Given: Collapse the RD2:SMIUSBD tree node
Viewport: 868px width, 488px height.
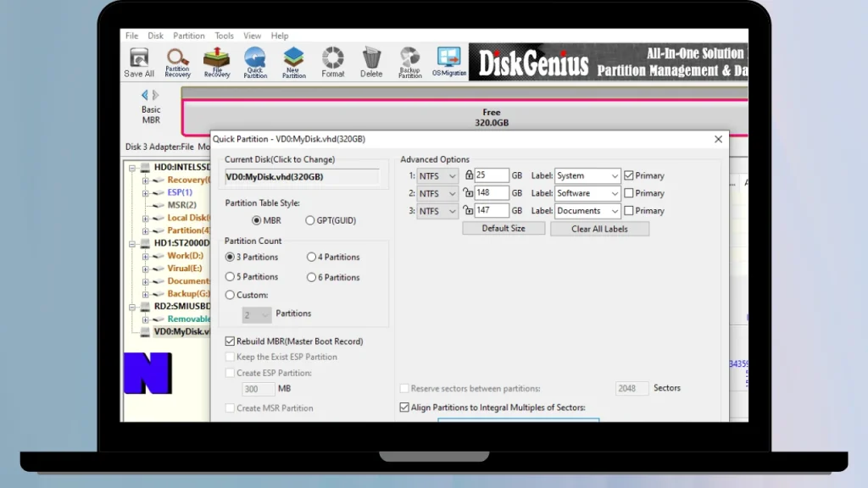Looking at the screenshot, I should (132, 307).
